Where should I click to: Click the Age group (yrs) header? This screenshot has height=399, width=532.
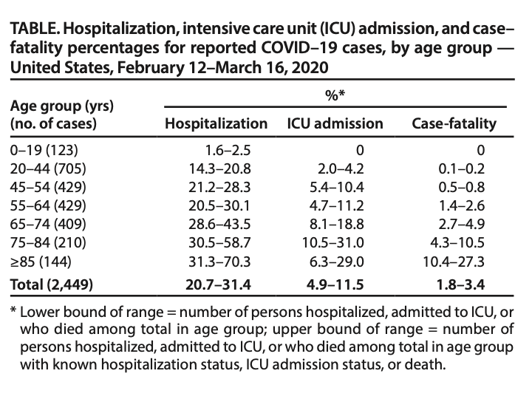(x=57, y=108)
